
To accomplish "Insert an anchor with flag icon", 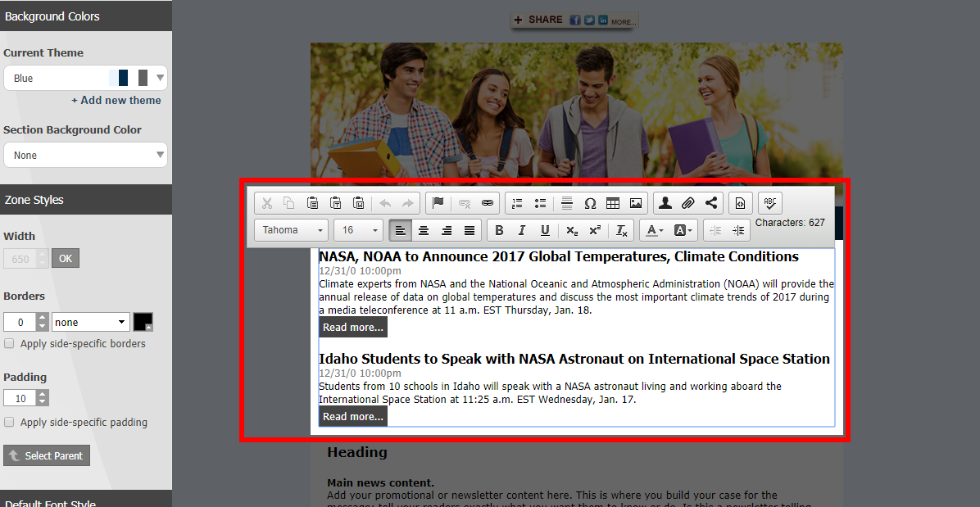I will [x=438, y=203].
